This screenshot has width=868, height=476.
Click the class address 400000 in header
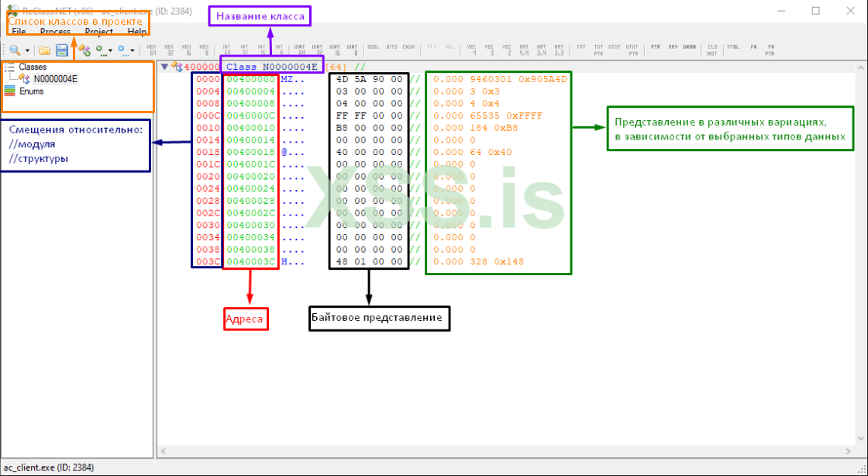(x=201, y=67)
